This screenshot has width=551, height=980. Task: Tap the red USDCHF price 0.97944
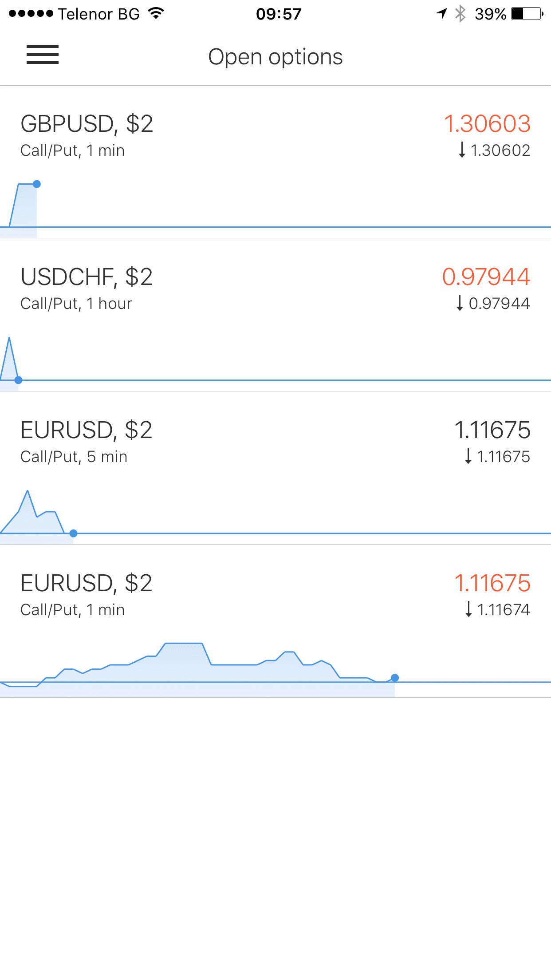pyautogui.click(x=486, y=277)
